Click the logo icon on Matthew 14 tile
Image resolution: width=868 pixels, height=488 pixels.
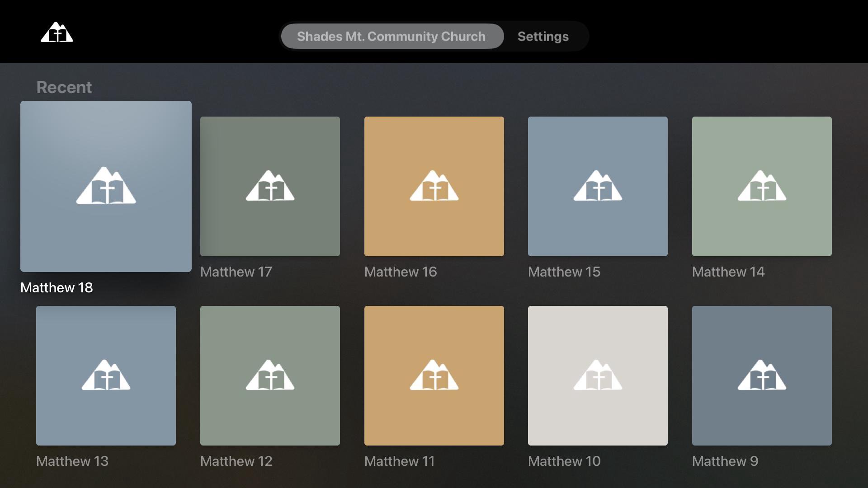coord(762,186)
